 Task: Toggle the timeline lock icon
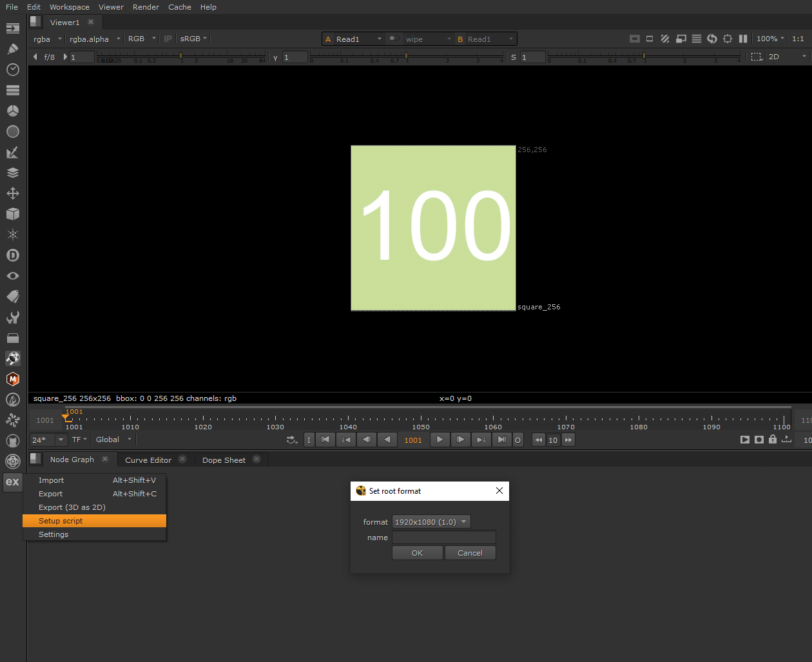point(773,440)
